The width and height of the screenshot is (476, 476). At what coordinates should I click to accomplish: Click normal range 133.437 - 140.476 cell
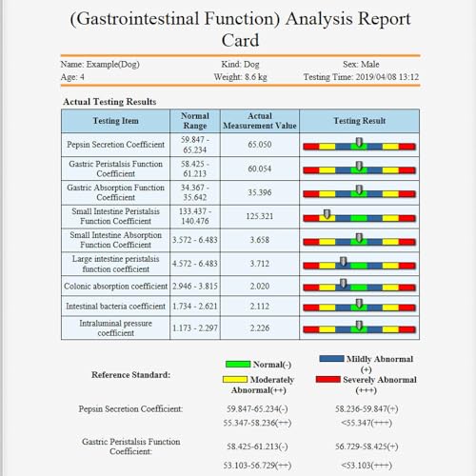point(195,216)
